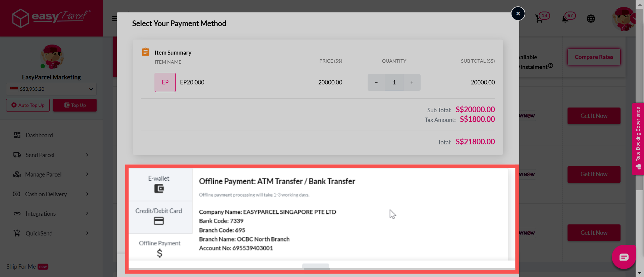Close the payment method dialog
The image size is (644, 277).
(x=518, y=14)
